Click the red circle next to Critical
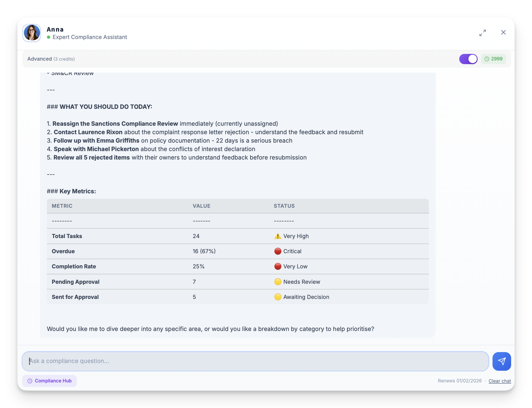 pos(278,251)
